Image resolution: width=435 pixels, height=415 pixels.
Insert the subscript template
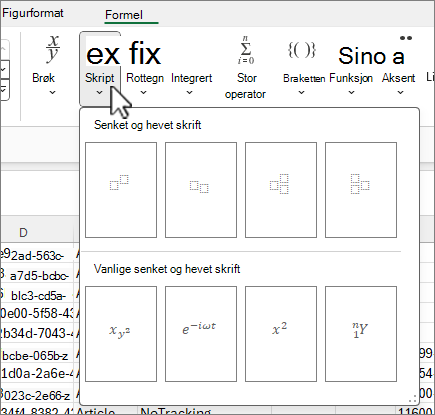pos(201,190)
